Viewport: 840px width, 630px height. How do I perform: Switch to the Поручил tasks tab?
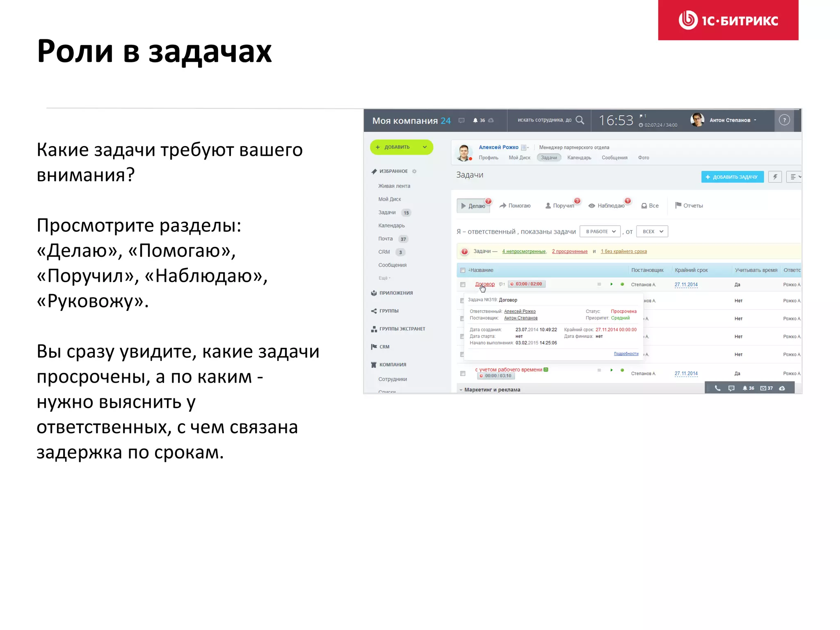560,206
